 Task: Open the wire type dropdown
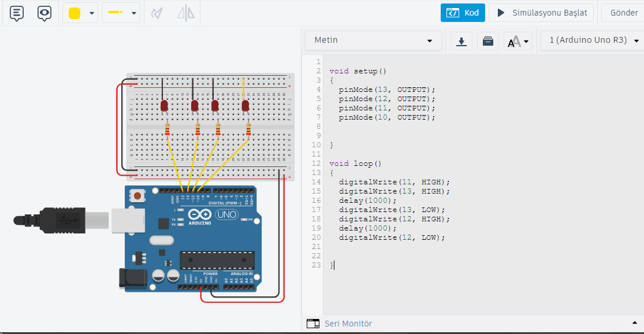[x=121, y=13]
